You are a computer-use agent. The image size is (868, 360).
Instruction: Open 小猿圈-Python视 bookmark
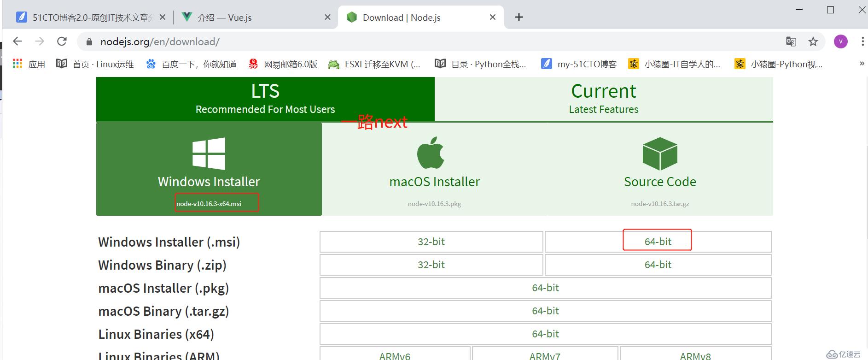pos(778,64)
